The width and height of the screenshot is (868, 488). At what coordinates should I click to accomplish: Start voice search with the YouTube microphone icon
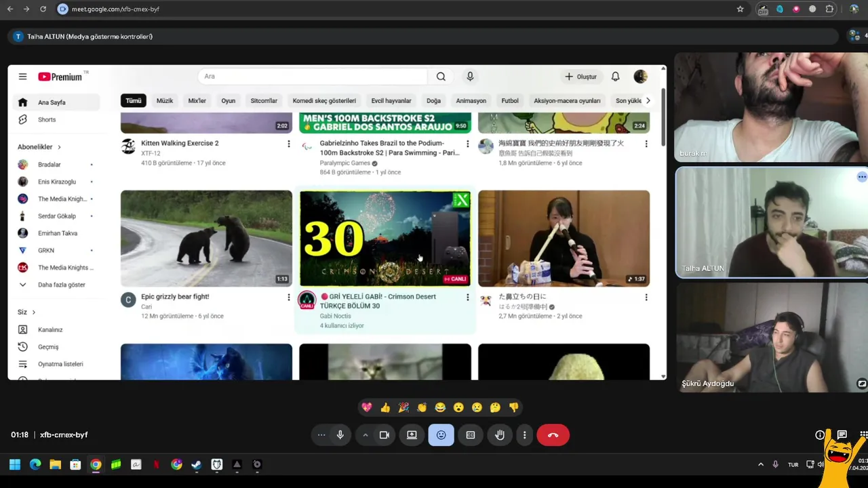pos(470,77)
